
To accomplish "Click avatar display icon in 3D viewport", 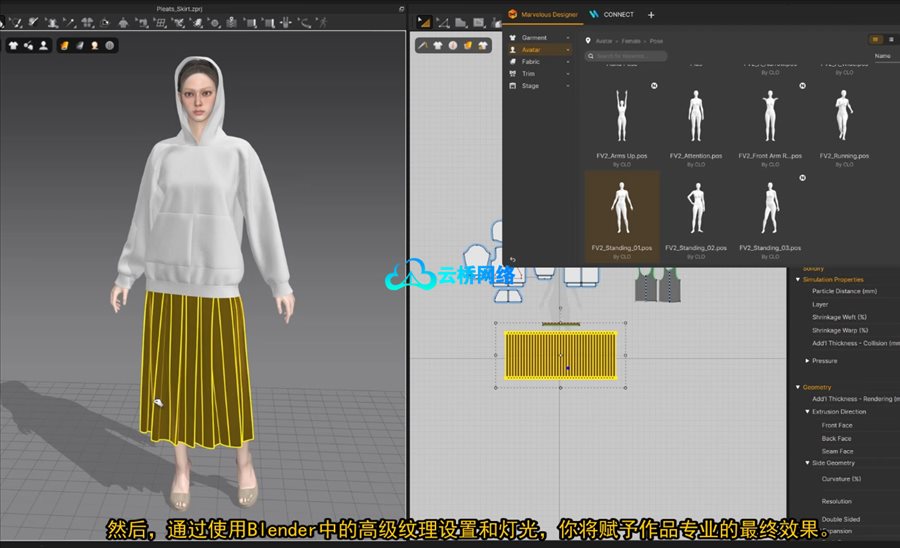I will (x=44, y=44).
